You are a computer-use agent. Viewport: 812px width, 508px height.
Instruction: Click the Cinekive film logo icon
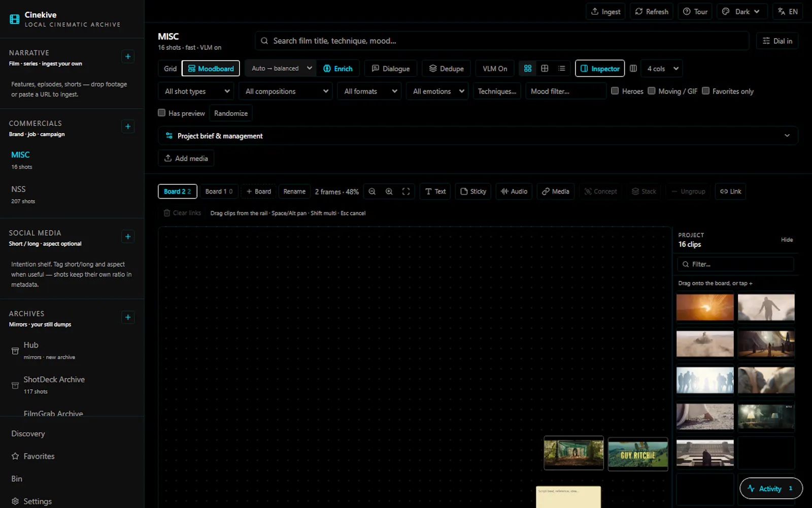15,19
